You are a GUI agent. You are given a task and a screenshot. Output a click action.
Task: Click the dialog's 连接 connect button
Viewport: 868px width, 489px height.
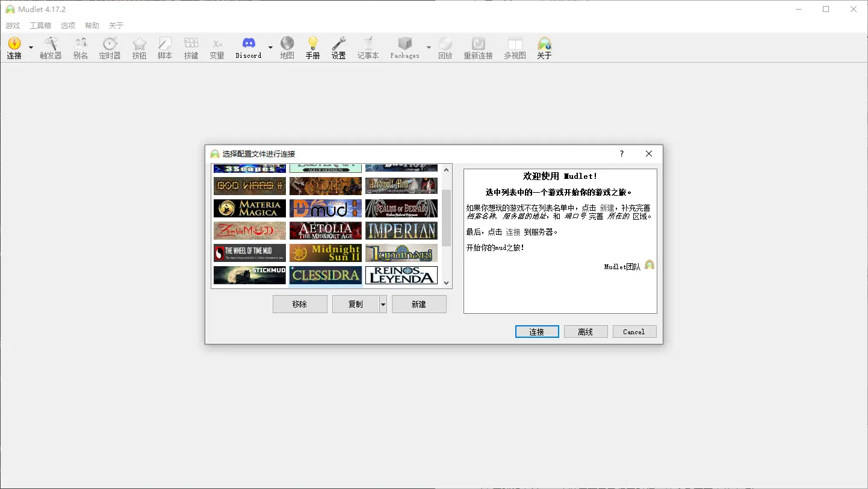click(x=537, y=332)
